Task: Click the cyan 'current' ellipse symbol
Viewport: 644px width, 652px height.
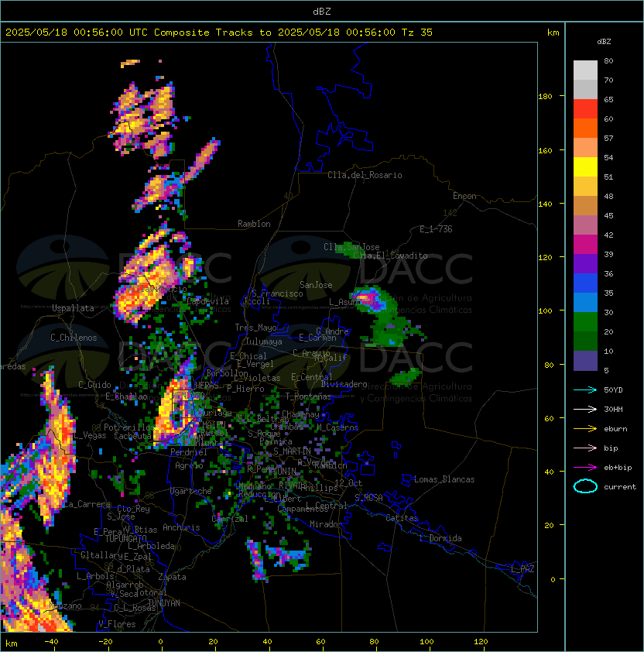Action: (x=585, y=486)
